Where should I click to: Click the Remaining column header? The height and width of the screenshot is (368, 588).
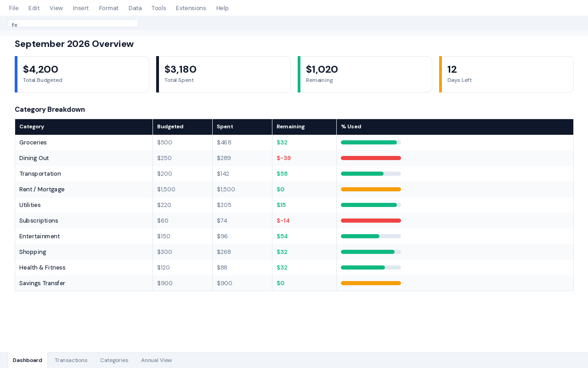pos(304,127)
